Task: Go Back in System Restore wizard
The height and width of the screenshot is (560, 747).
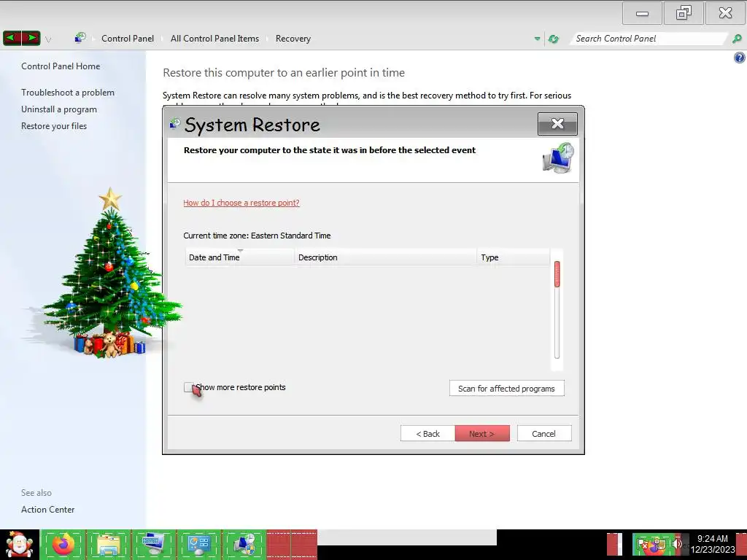Action: [427, 433]
